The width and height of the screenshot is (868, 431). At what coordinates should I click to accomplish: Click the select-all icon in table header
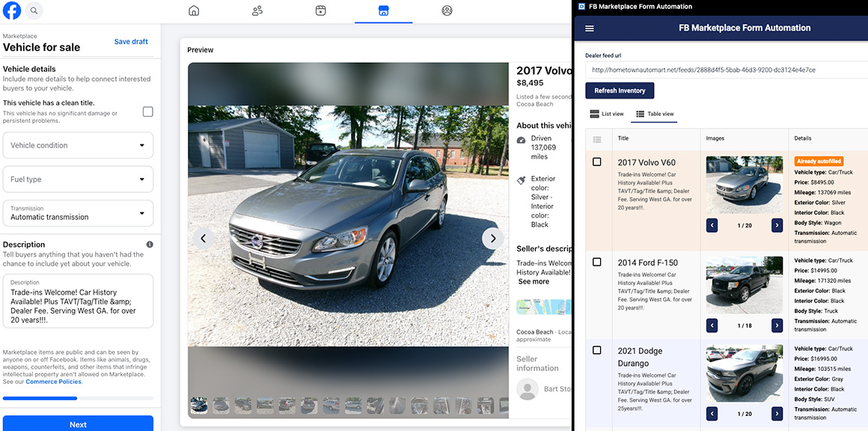[597, 140]
